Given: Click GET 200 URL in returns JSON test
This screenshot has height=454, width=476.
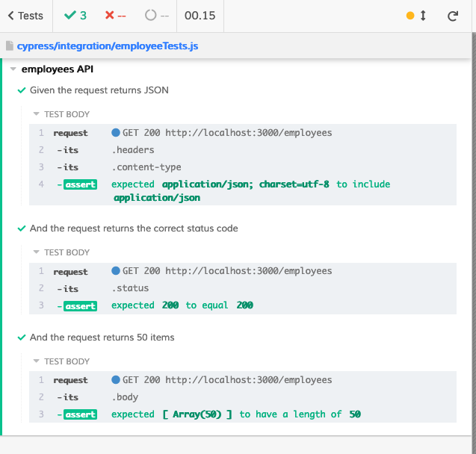Looking at the screenshot, I should click(x=227, y=132).
